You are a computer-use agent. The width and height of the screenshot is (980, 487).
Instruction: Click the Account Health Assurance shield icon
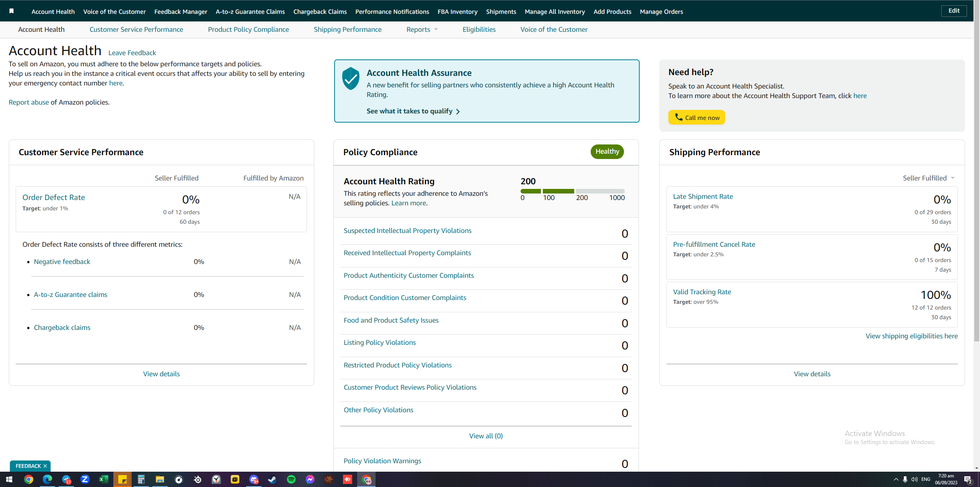click(351, 79)
